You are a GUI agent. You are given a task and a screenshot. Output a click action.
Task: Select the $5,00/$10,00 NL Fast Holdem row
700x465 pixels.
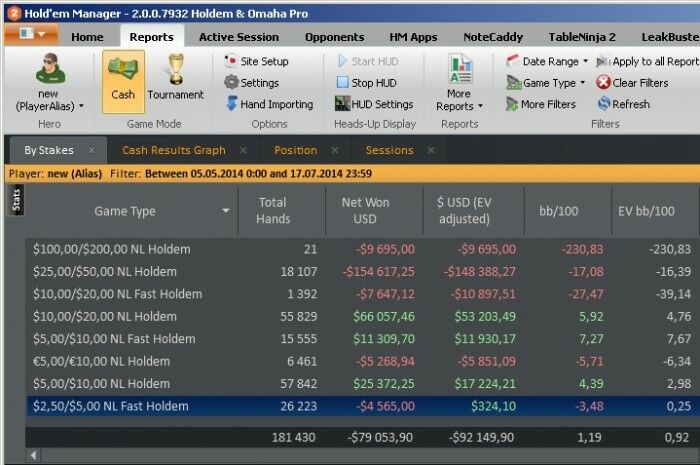point(362,339)
